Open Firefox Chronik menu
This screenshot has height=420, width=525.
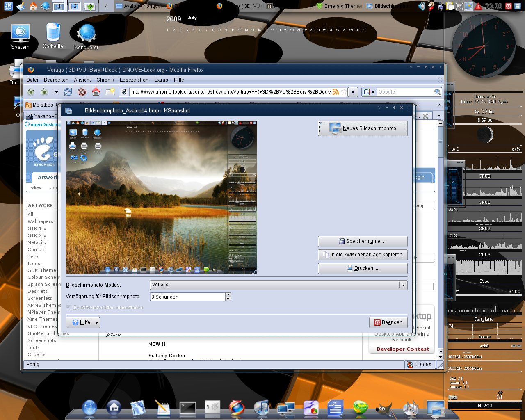(105, 80)
